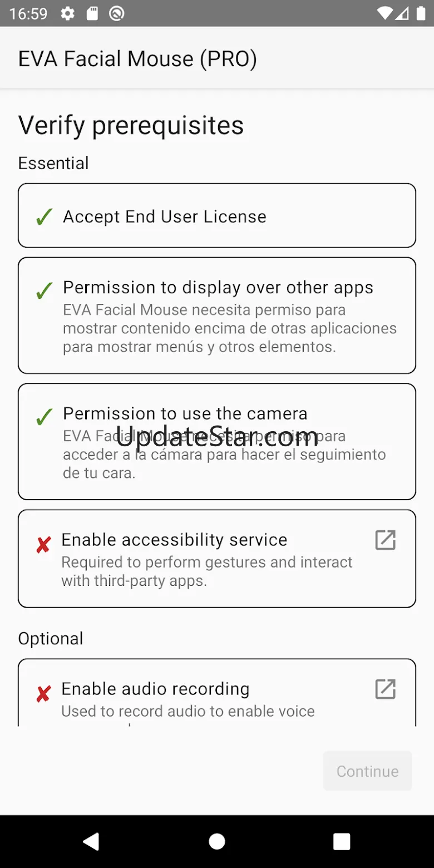This screenshot has width=434, height=868.
Task: Tap green checkmark for display over apps
Action: click(44, 290)
